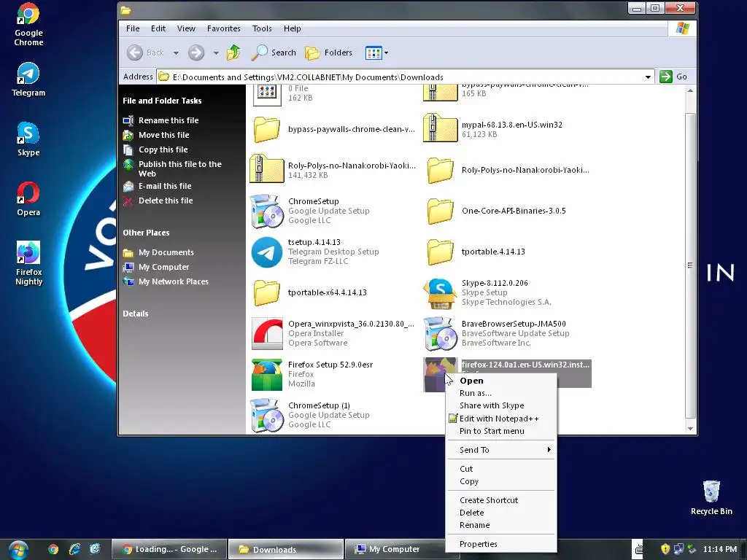Screen dimensions: 747x560
Task: Open the Tools menu
Action: 262,28
